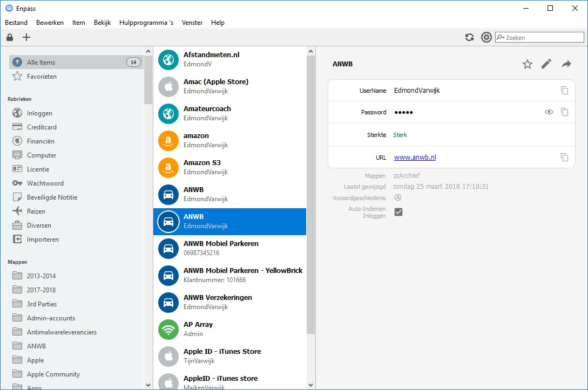The image size is (588, 390).
Task: Select the lowercase amazon item
Action: pos(229,140)
